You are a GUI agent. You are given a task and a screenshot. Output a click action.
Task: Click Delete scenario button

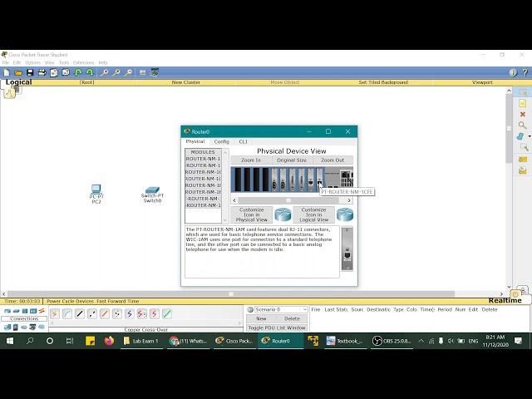pos(292,318)
